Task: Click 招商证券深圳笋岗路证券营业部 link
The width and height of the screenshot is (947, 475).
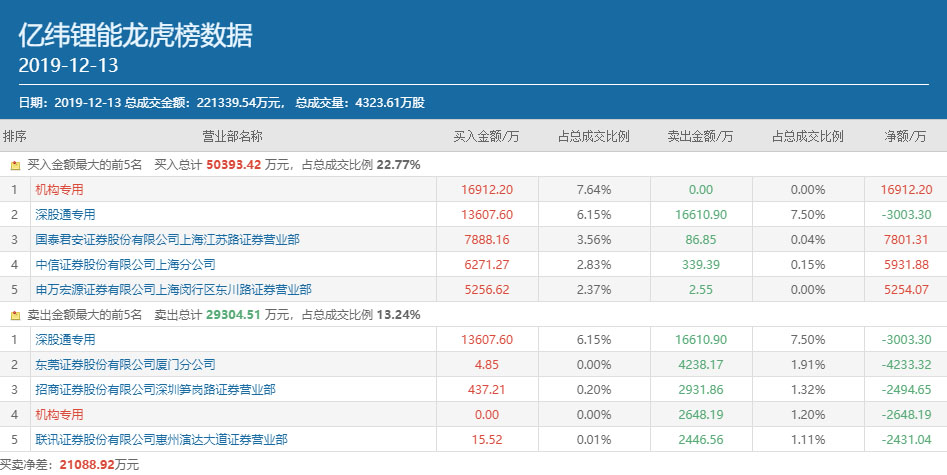Action: click(x=155, y=390)
